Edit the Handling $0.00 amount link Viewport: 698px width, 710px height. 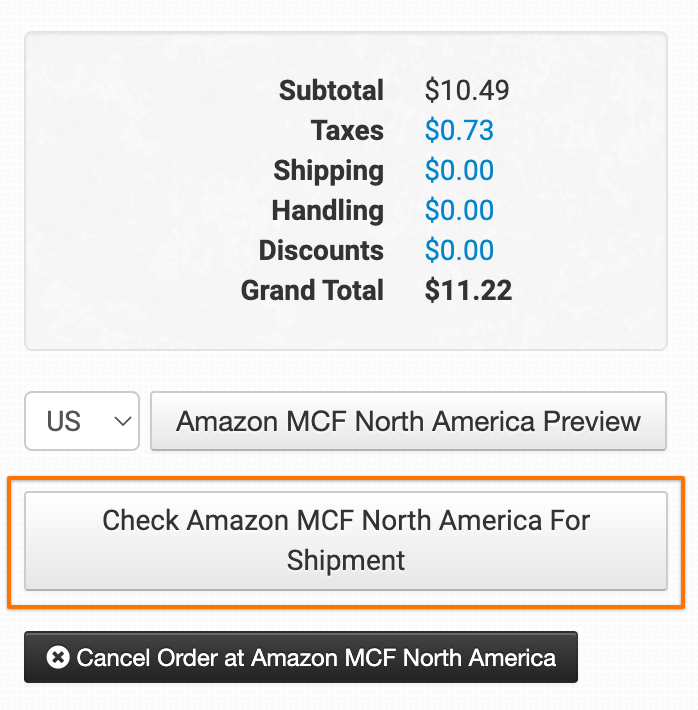459,211
